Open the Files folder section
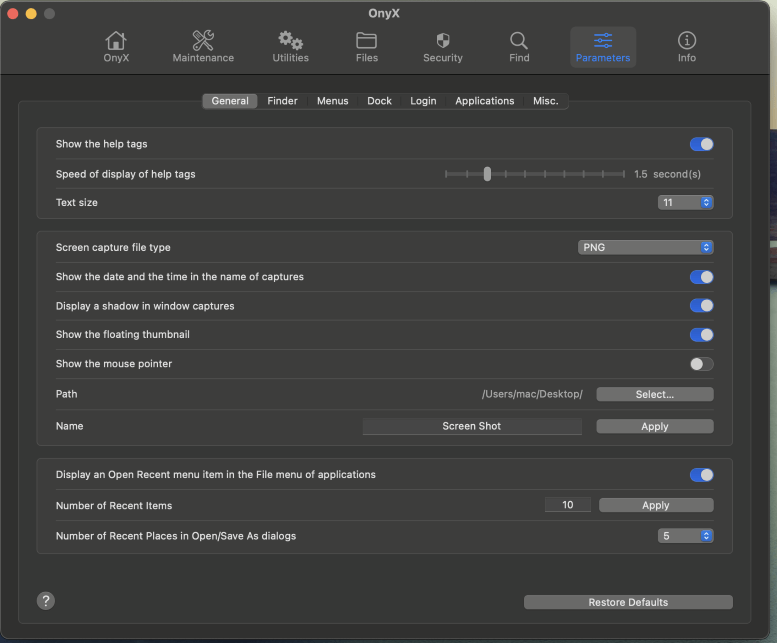The image size is (777, 643). pos(367,47)
